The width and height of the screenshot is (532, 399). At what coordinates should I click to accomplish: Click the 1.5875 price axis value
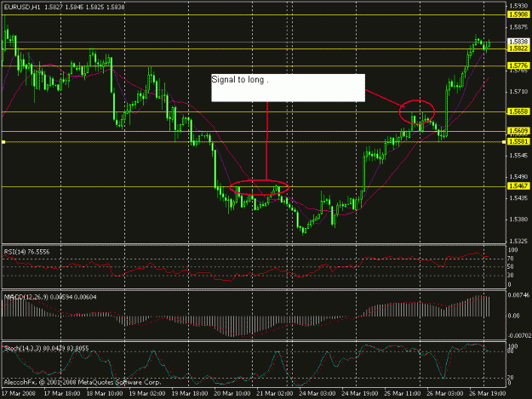518,27
